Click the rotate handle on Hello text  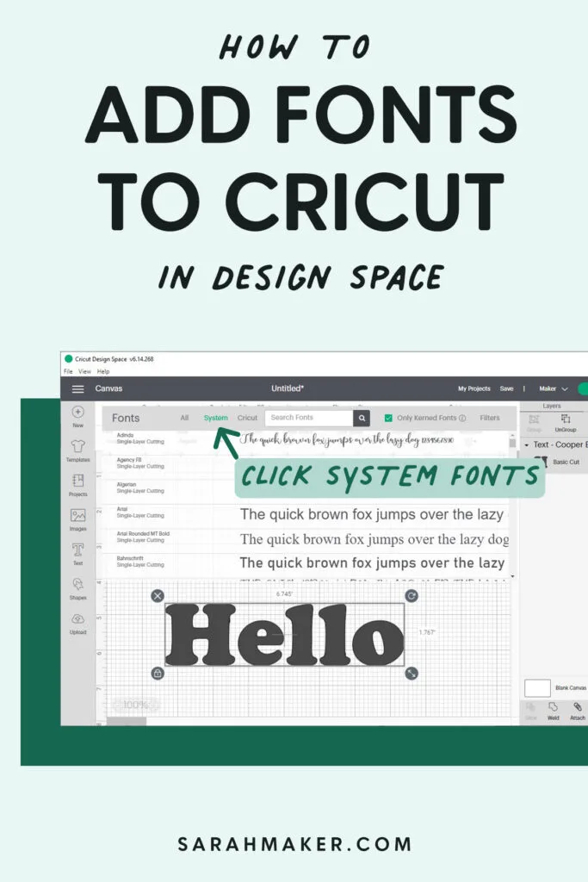[x=412, y=596]
